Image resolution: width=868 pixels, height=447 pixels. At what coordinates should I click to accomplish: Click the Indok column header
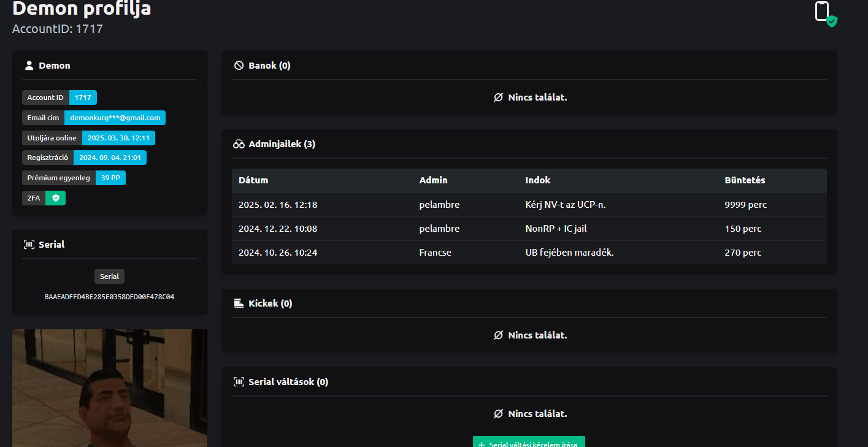537,180
